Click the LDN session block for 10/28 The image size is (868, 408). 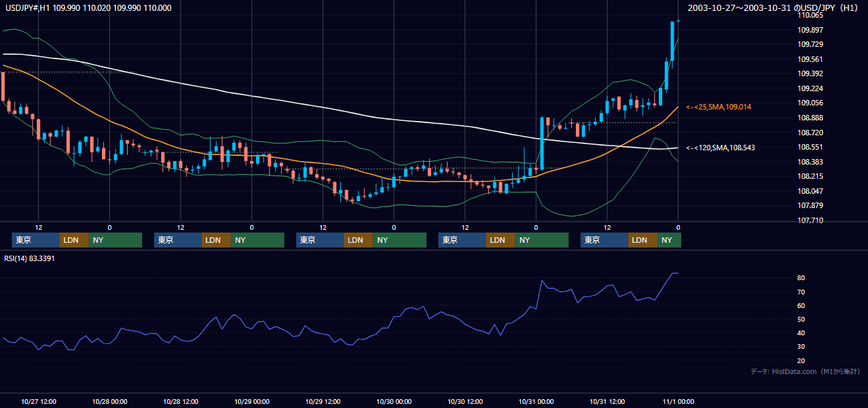tap(216, 240)
